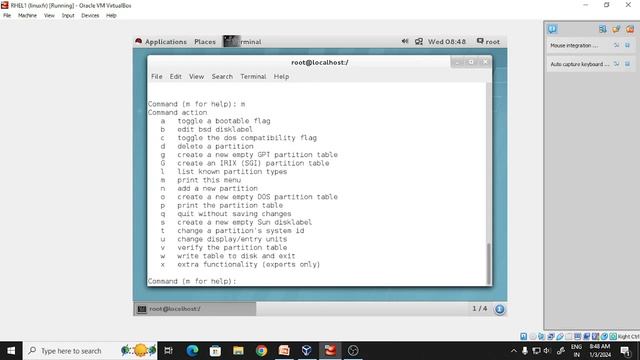
Task: Expand the Mouse integration notification details
Action: [616, 45]
